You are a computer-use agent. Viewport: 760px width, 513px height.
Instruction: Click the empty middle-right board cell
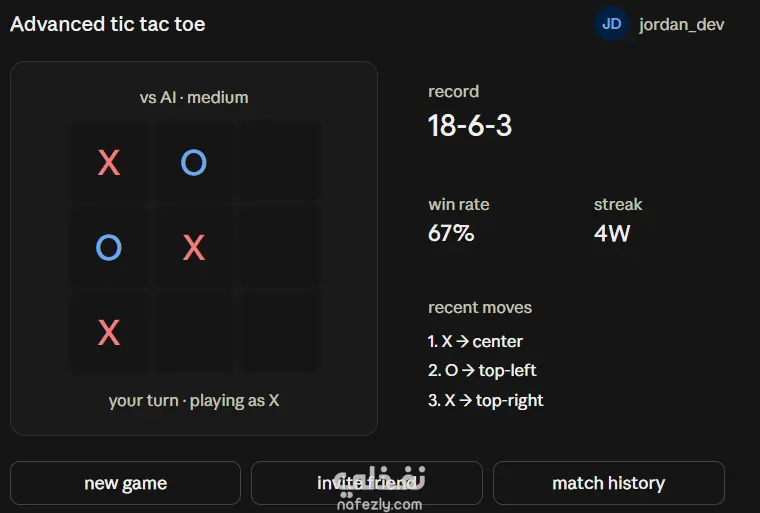coord(279,247)
